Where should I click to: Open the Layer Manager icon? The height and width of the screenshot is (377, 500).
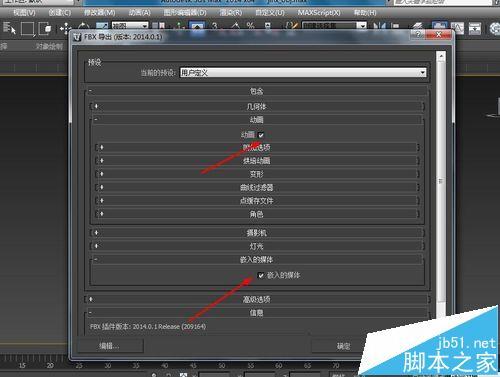(417, 26)
